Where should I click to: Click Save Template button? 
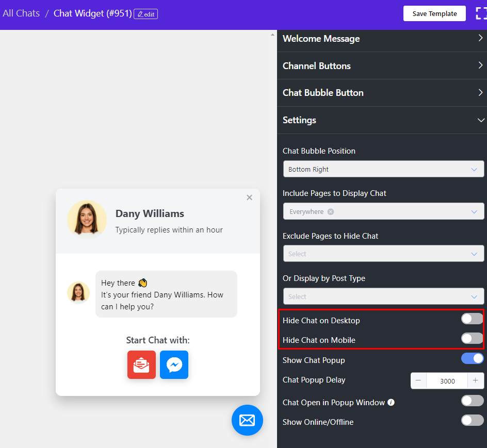pyautogui.click(x=434, y=13)
